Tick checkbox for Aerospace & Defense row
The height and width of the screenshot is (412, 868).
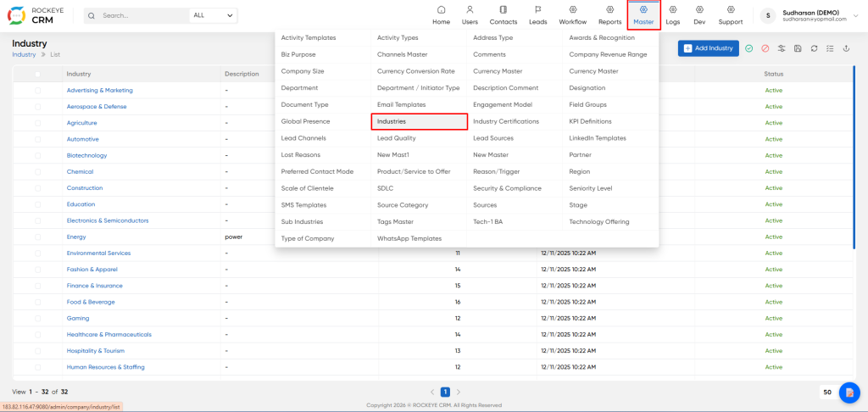[x=37, y=106]
